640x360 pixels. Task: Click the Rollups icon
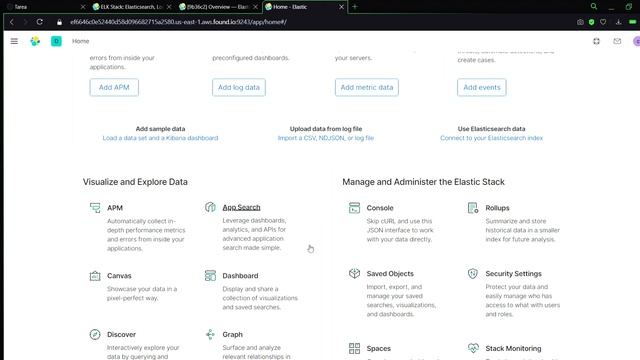473,208
